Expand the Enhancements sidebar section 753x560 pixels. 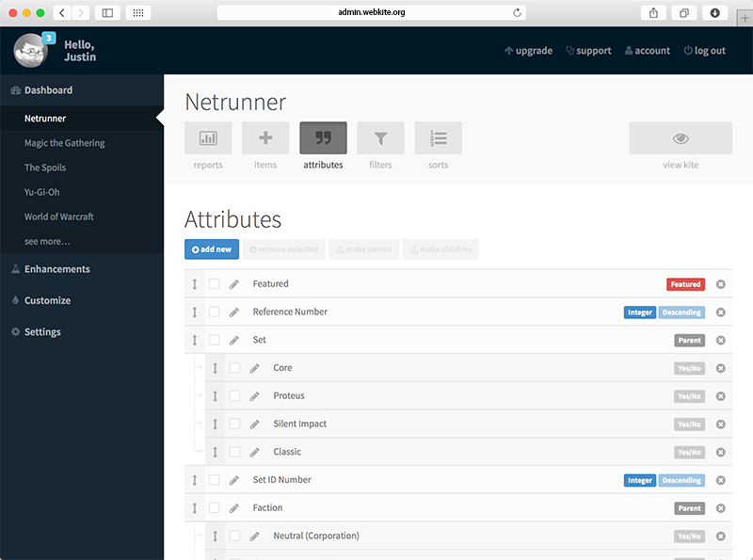[57, 269]
